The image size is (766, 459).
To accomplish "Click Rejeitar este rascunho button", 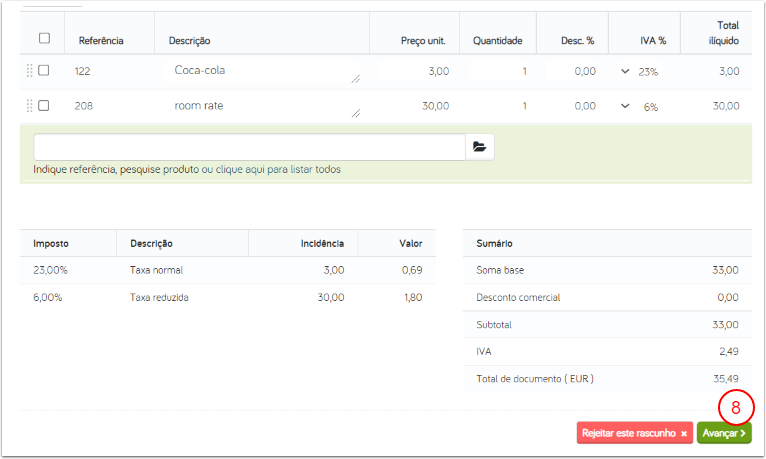I will click(x=634, y=433).
